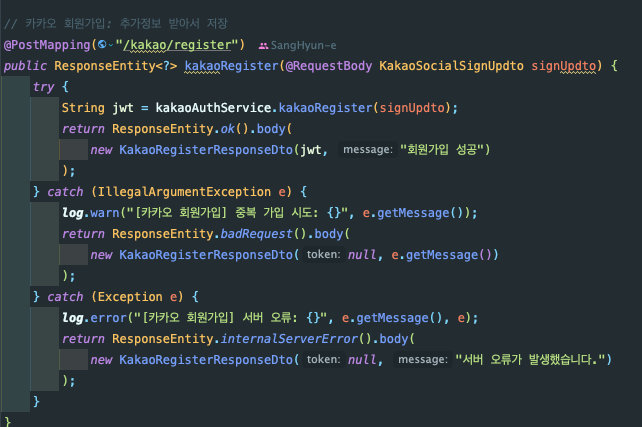Screen dimensions: 642x427
Task: Click the internalServerError() method call
Action: pyautogui.click(x=296, y=339)
